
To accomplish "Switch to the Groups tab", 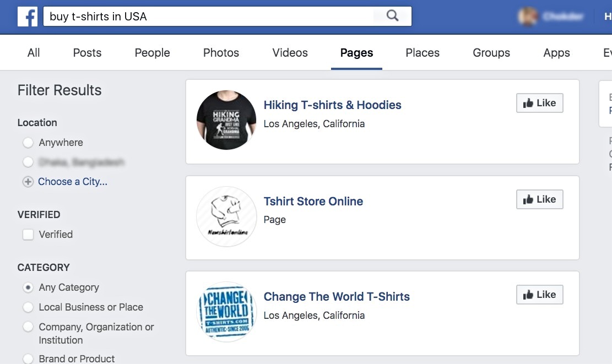I will tap(491, 53).
